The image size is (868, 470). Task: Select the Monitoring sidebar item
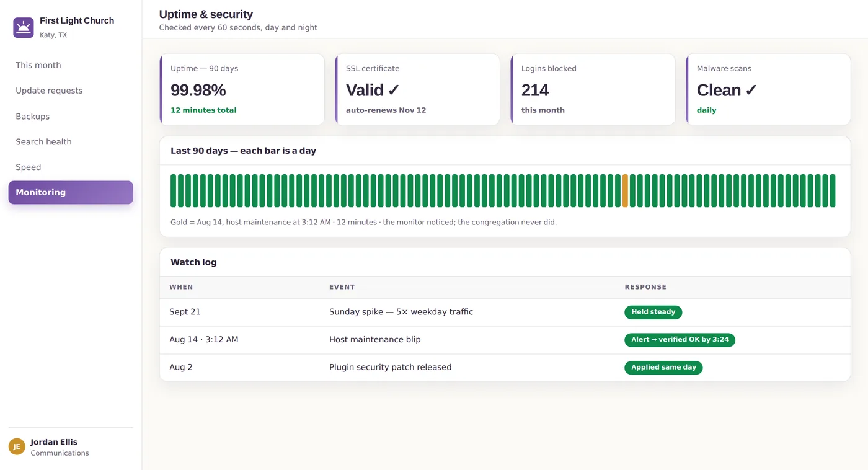click(x=71, y=192)
